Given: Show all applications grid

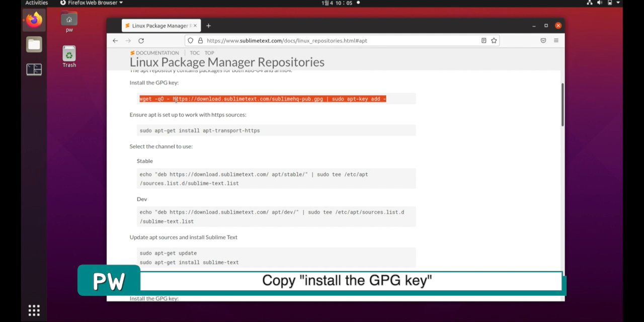Looking at the screenshot, I should [x=34, y=310].
